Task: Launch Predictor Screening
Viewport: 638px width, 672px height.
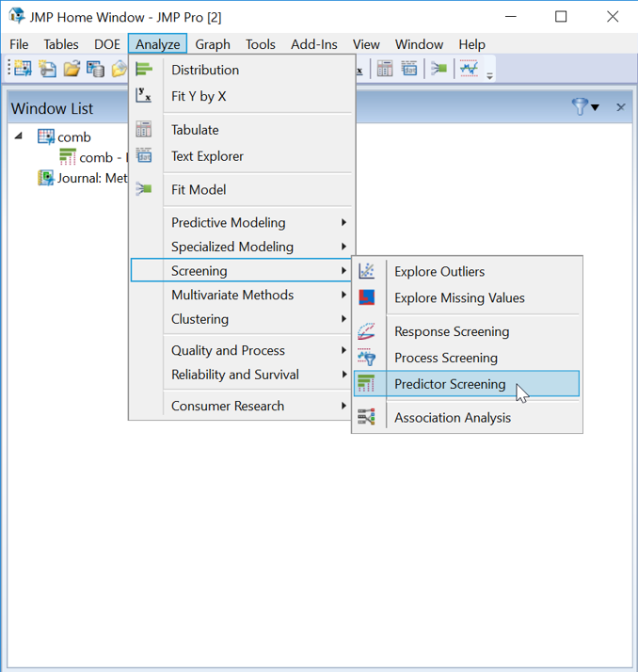Action: (467, 384)
